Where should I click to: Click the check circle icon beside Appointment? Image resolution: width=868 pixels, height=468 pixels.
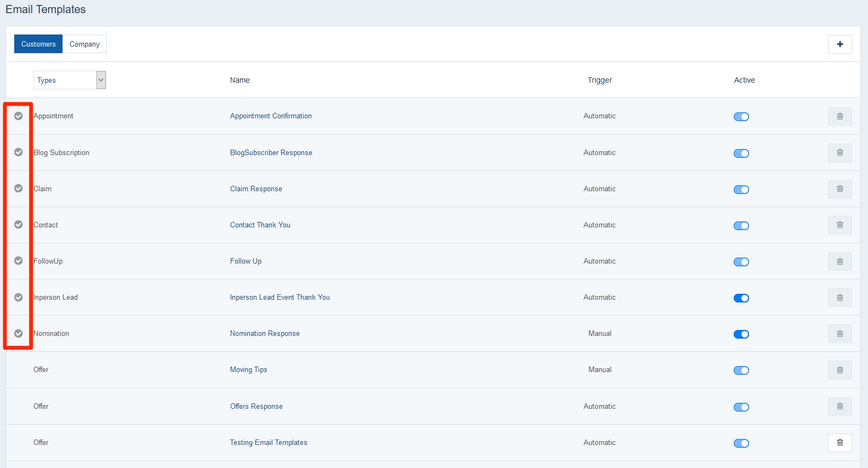[x=19, y=116]
